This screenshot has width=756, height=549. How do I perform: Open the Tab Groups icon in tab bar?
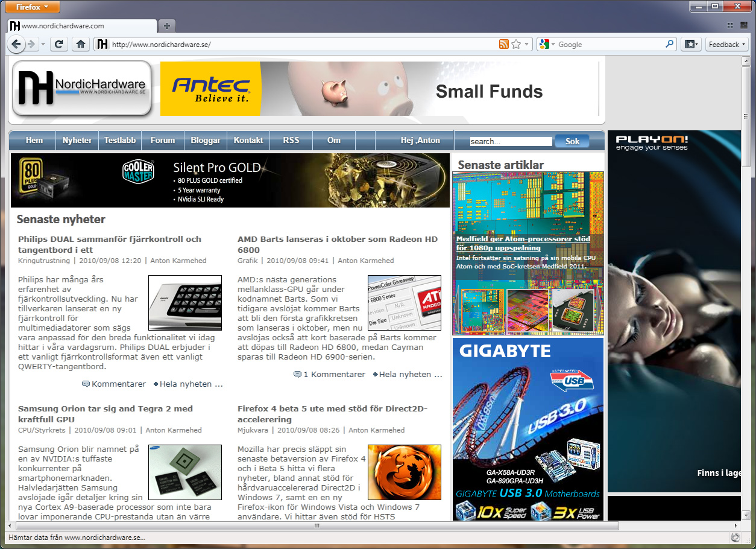pos(730,25)
